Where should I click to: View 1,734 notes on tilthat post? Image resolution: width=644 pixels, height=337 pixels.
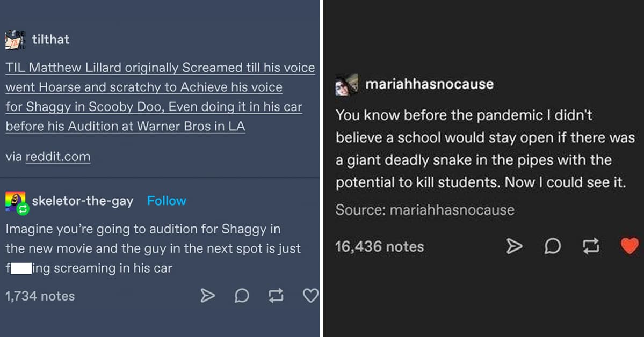(x=40, y=296)
